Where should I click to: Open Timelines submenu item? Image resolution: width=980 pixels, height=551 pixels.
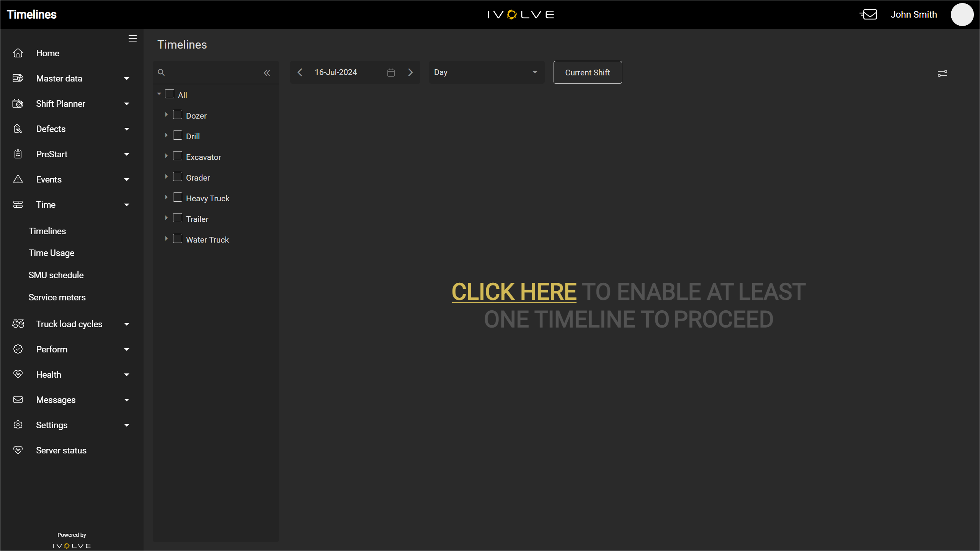tap(47, 231)
